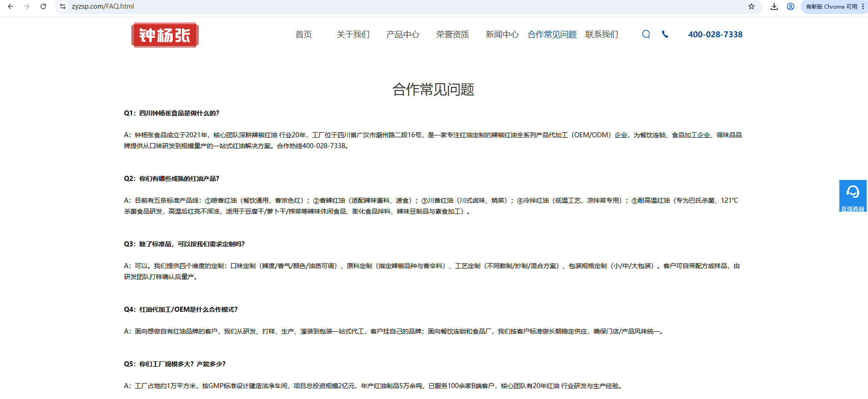
Task: Click the 400-028-7338 hotline number in header
Action: [x=715, y=35]
